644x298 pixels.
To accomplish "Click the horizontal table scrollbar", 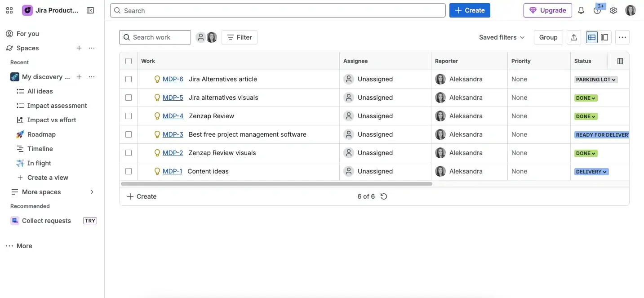I will (276, 184).
